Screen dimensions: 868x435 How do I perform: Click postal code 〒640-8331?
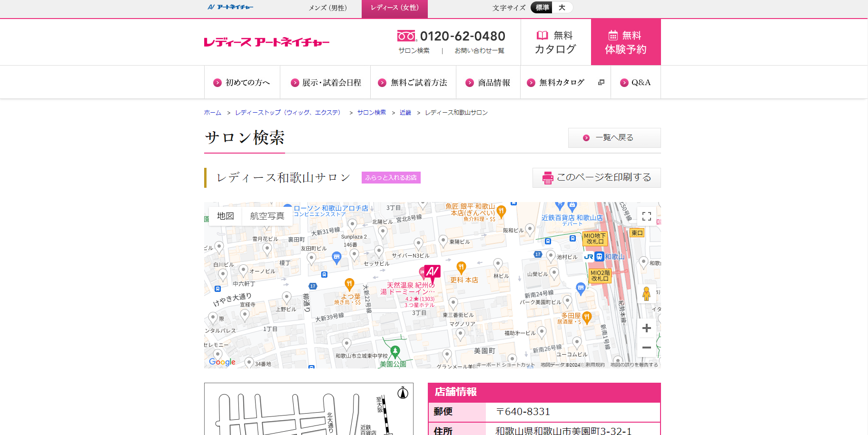click(523, 412)
